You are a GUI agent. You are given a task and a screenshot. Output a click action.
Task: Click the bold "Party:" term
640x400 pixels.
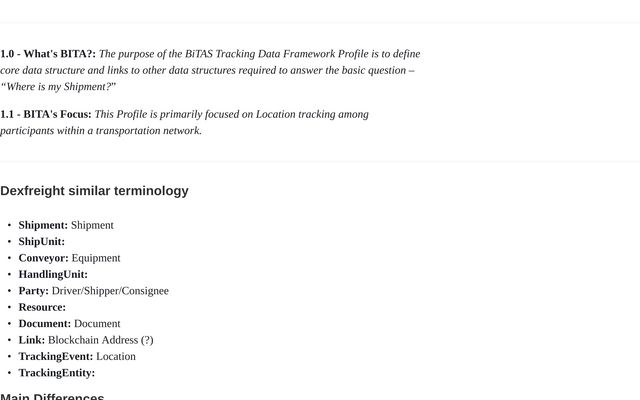click(33, 291)
